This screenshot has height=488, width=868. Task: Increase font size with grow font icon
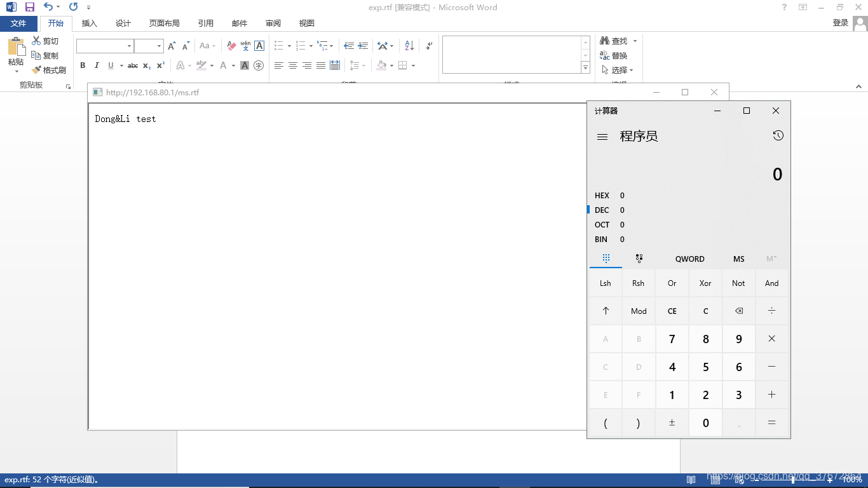pyautogui.click(x=172, y=46)
